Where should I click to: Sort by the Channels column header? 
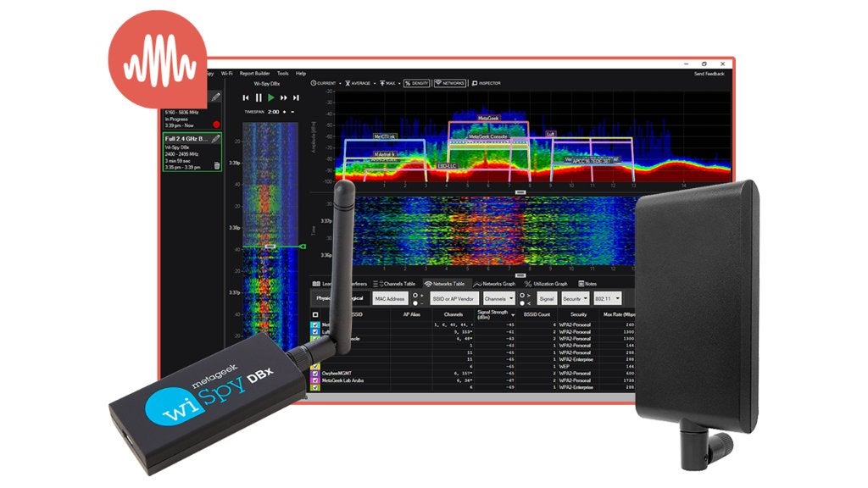coord(453,314)
